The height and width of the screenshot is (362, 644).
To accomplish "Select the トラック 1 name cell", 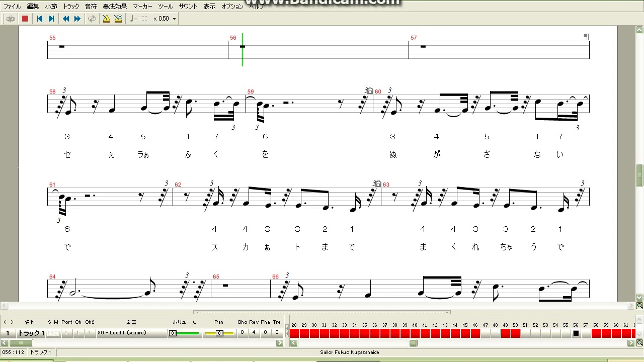I will (31, 333).
